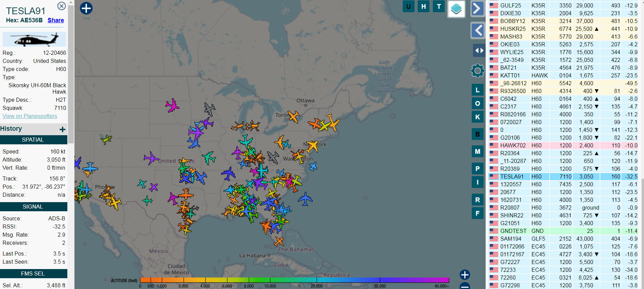Select the G72298 EC45 row
This screenshot has width=644, height=289.
click(x=563, y=285)
